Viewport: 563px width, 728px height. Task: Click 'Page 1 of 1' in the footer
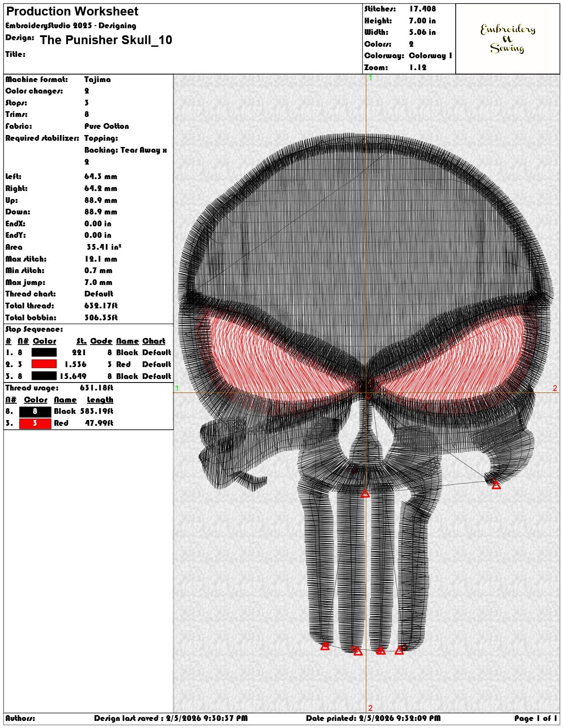pyautogui.click(x=536, y=718)
